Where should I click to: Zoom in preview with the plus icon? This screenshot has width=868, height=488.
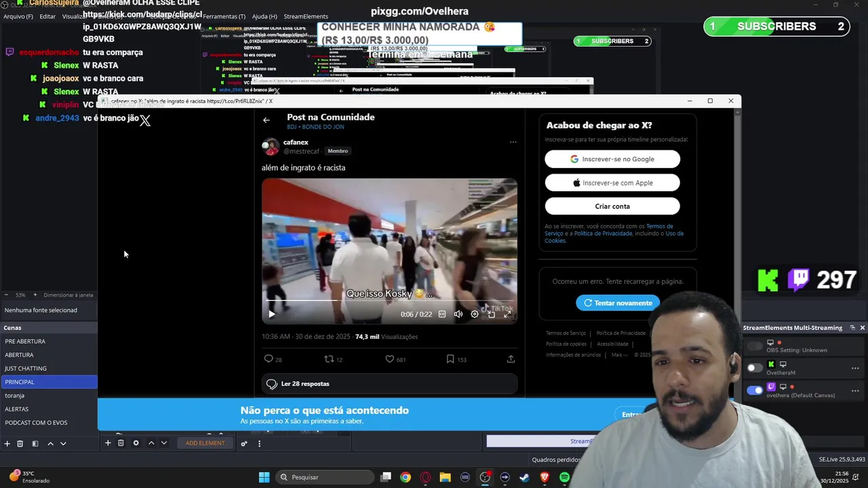click(x=34, y=295)
